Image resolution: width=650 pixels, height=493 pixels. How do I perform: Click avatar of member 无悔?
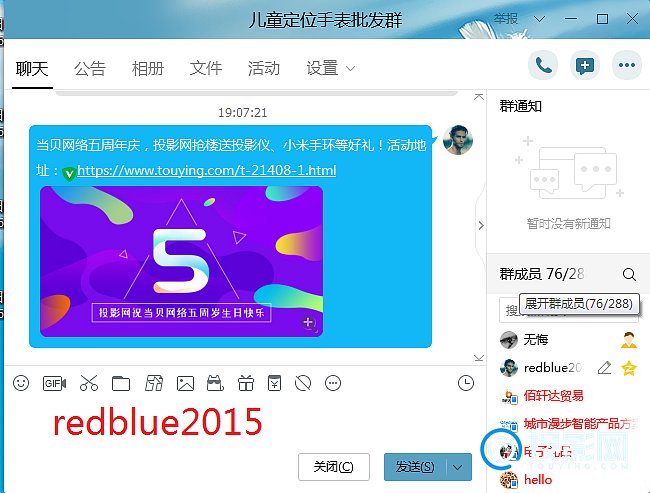(x=509, y=340)
